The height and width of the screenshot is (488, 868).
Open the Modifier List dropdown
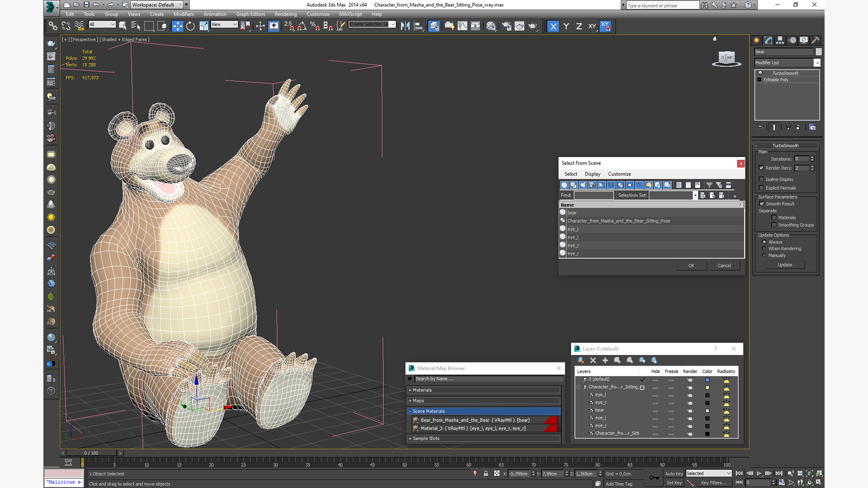[787, 62]
